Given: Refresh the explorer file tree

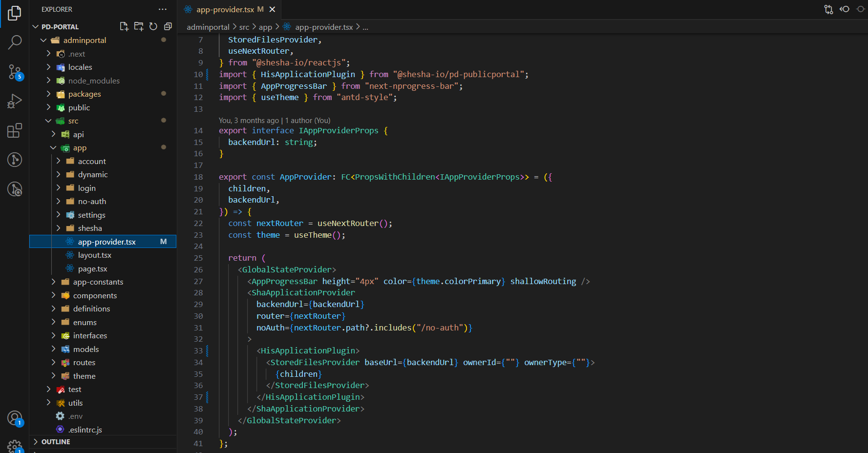Looking at the screenshot, I should coord(153,26).
